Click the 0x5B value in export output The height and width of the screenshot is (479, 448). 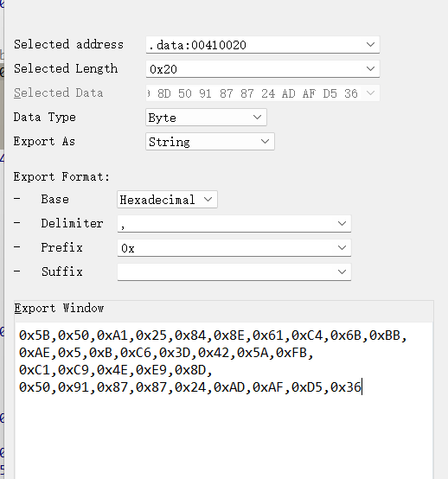coord(35,335)
